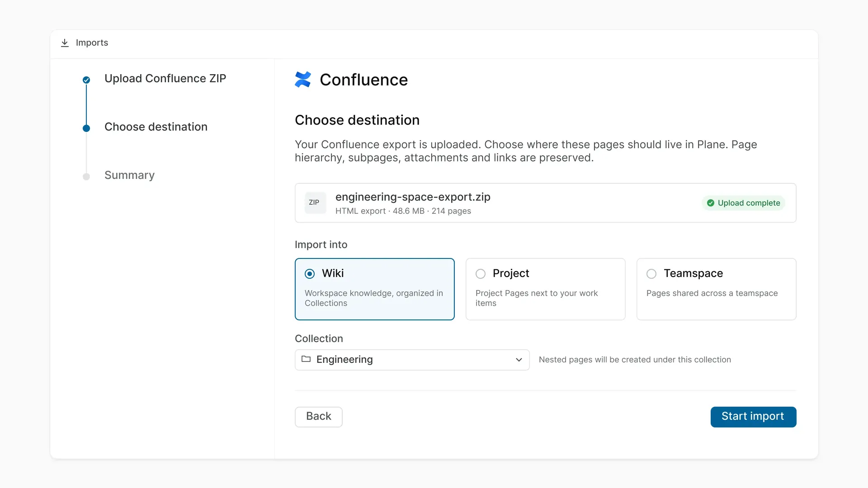The height and width of the screenshot is (488, 868).
Task: Select the Teamspace radio button
Action: click(x=651, y=274)
